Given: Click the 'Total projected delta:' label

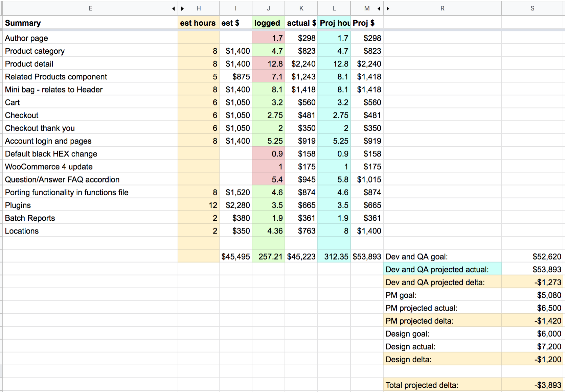Looking at the screenshot, I should point(442,385).
